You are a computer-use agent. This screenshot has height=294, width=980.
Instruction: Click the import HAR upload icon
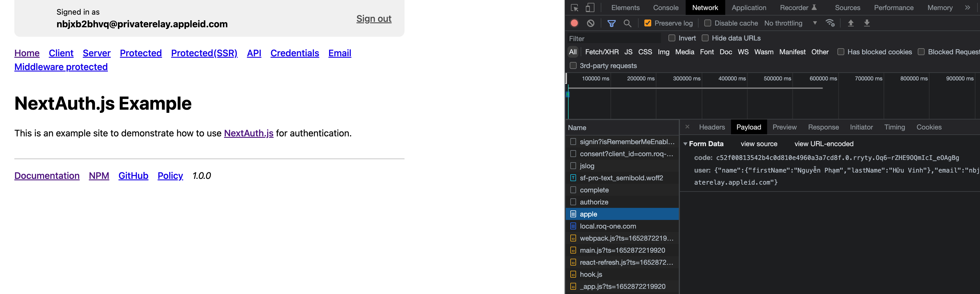(x=851, y=23)
